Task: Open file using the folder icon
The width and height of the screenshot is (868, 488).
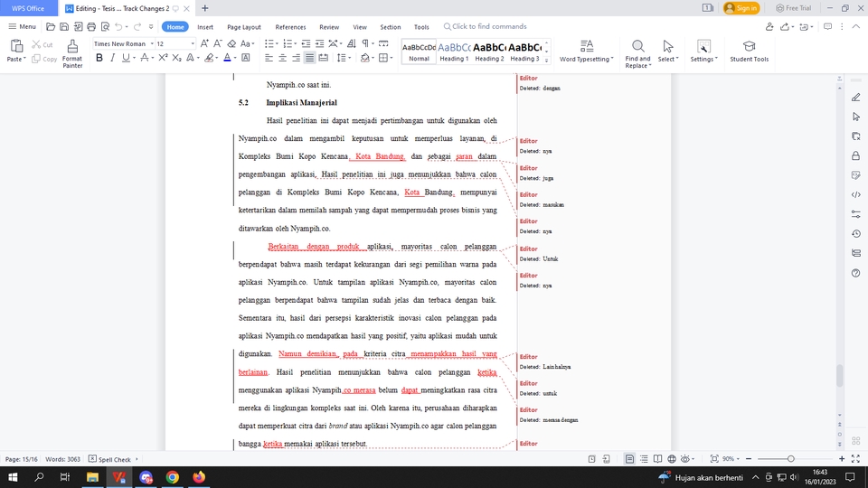Action: tap(51, 26)
